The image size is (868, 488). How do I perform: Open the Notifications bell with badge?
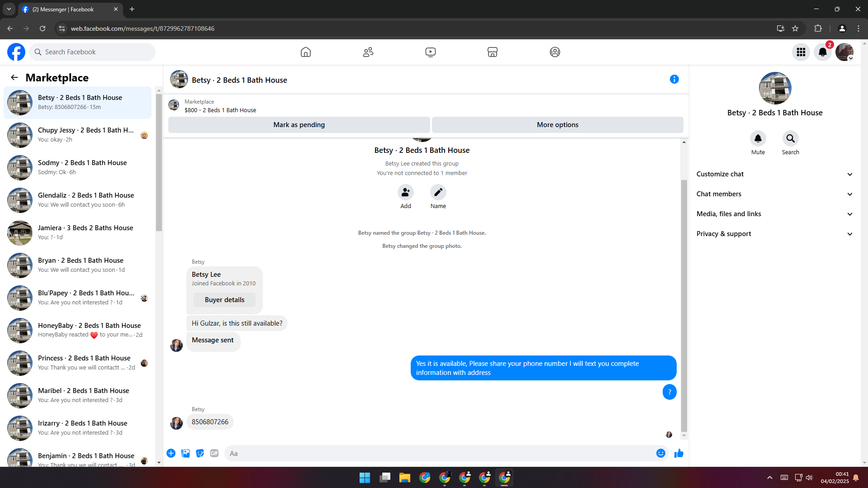click(823, 52)
